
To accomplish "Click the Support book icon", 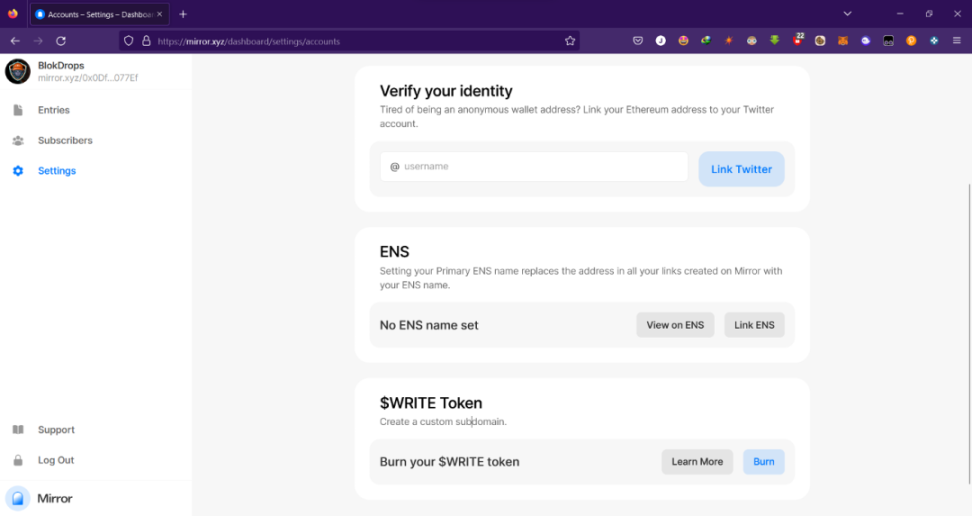I will coord(18,430).
